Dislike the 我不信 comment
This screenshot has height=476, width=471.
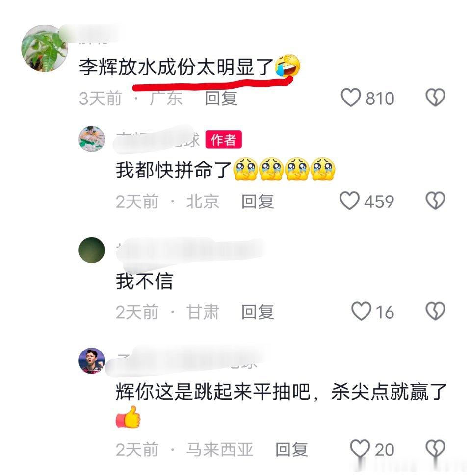435,311
